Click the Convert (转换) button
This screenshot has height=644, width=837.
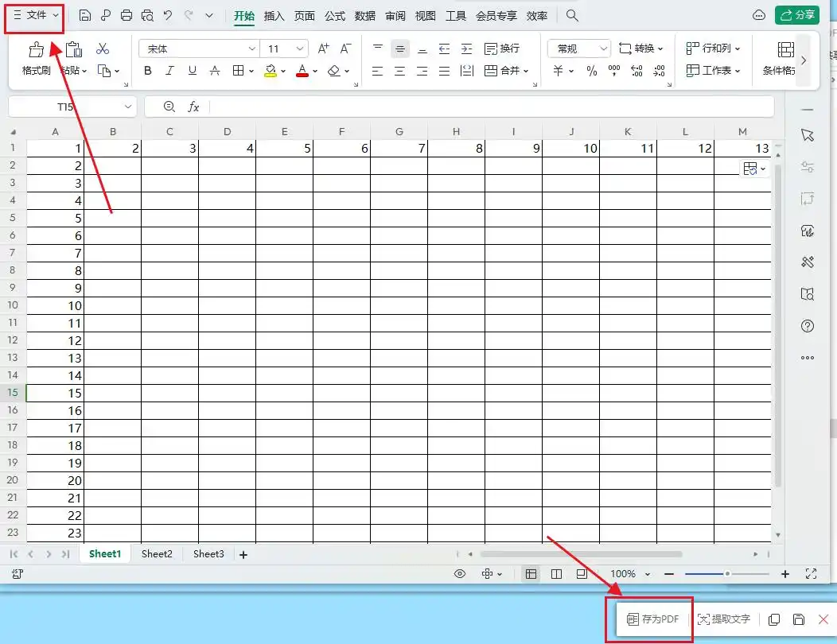[640, 48]
